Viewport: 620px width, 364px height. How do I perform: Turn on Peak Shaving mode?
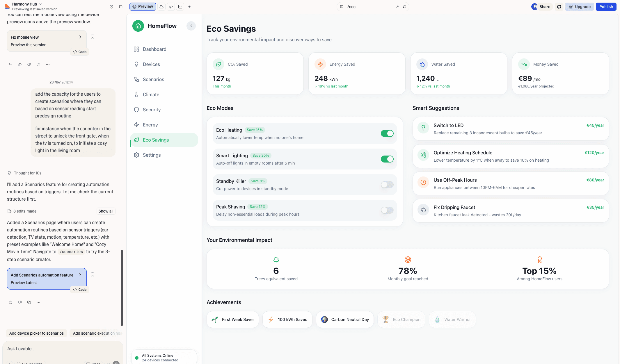tap(387, 210)
